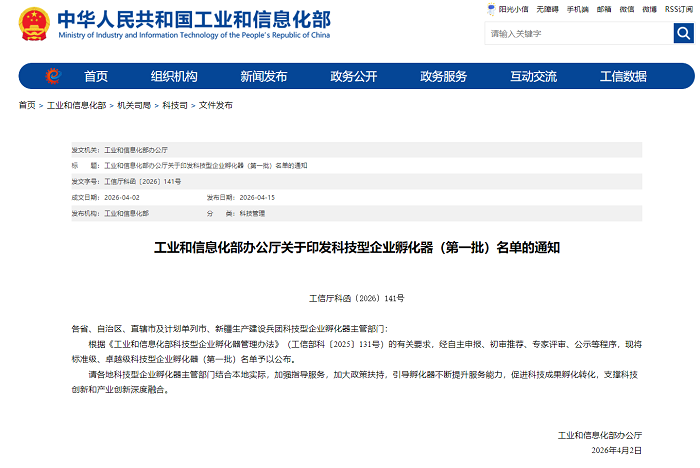This screenshot has height=468, width=700.
Task: Click 发布日期 value 2026-04-15
Action: [x=257, y=197]
